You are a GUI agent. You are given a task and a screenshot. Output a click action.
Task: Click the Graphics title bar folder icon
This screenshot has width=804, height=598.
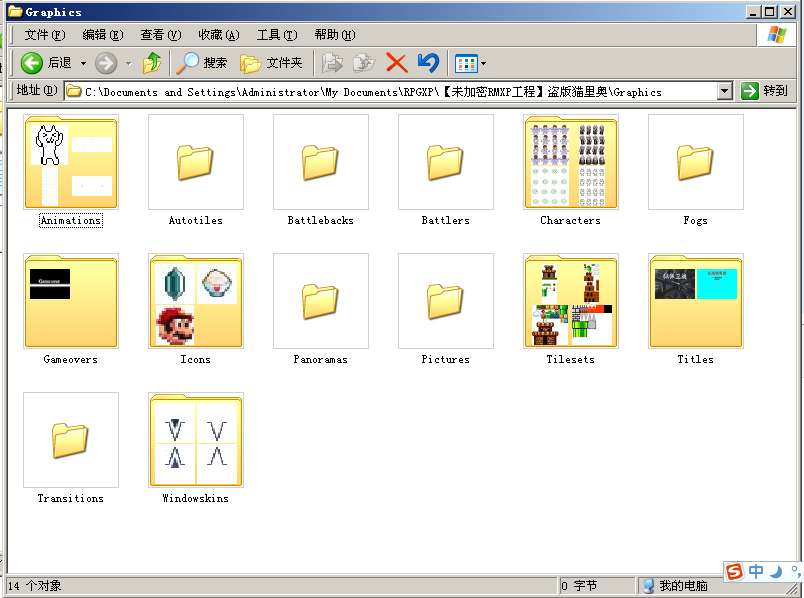15,11
